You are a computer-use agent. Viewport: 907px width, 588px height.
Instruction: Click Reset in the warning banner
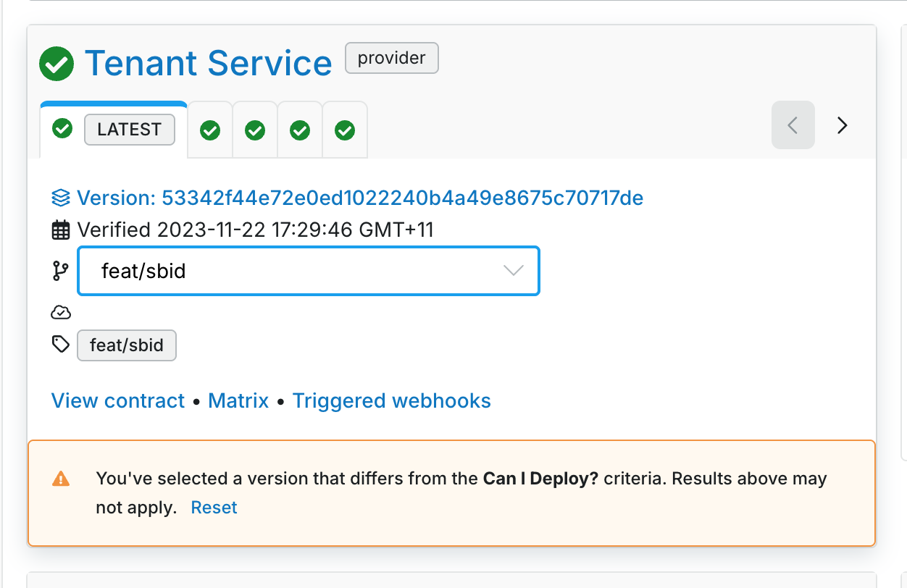[x=214, y=507]
